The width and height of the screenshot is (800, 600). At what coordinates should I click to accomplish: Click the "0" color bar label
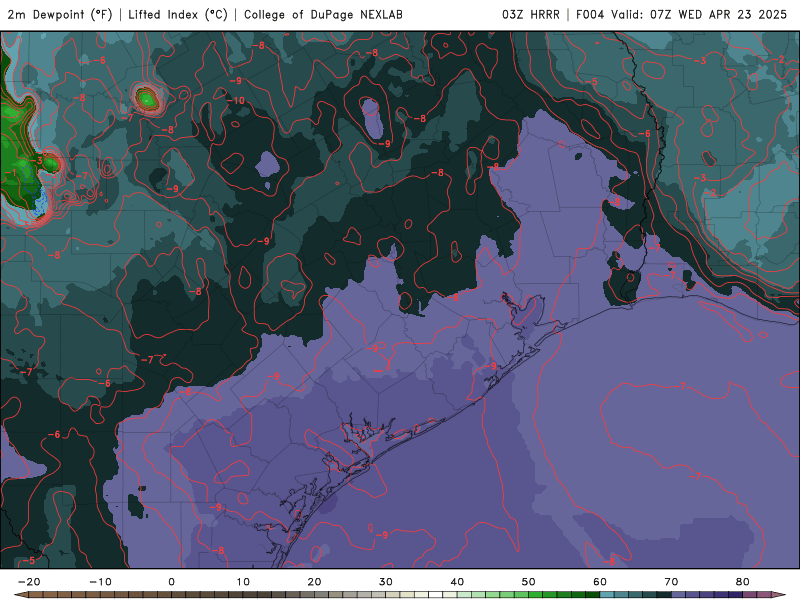click(x=171, y=582)
